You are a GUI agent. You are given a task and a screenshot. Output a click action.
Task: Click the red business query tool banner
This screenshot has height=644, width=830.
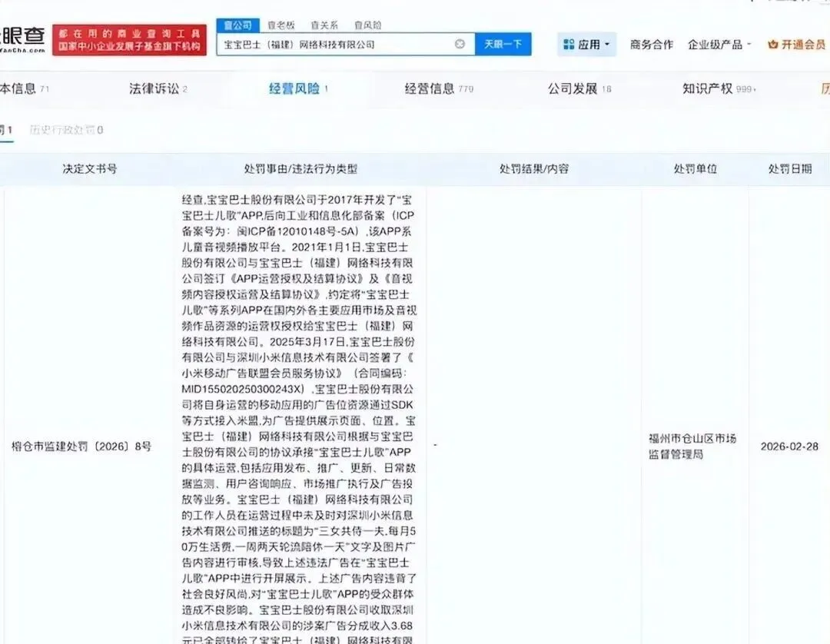click(129, 40)
